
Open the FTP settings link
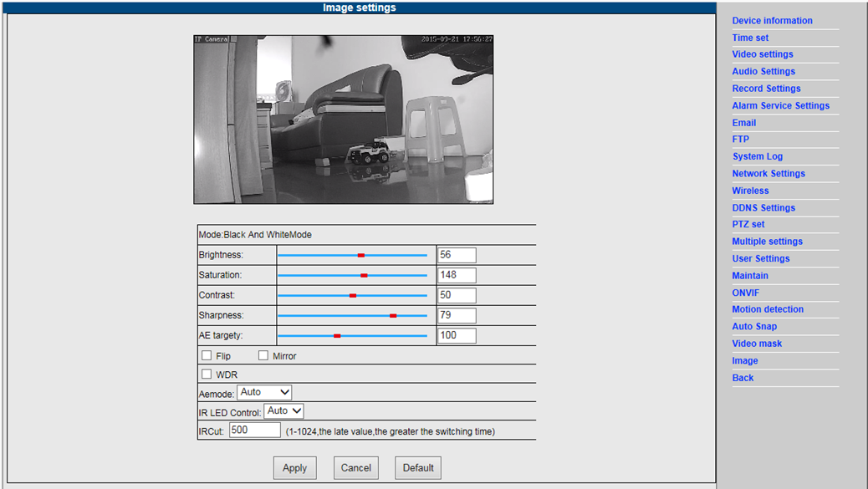pyautogui.click(x=741, y=140)
